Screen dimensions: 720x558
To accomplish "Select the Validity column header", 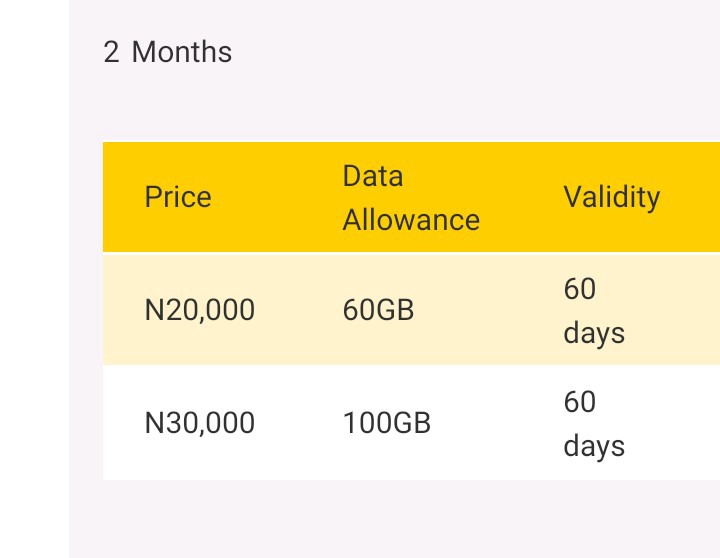I will click(612, 197).
